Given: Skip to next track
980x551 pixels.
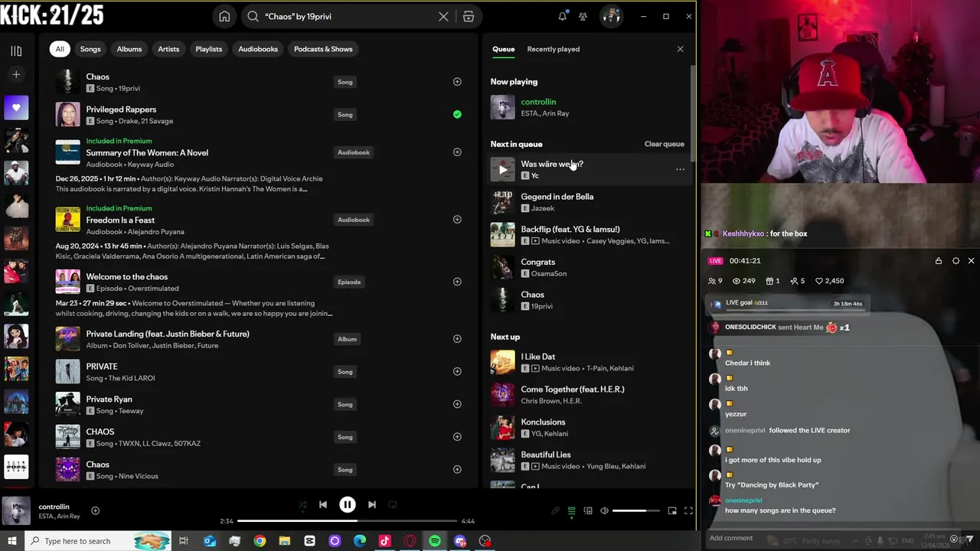Looking at the screenshot, I should pyautogui.click(x=371, y=505).
